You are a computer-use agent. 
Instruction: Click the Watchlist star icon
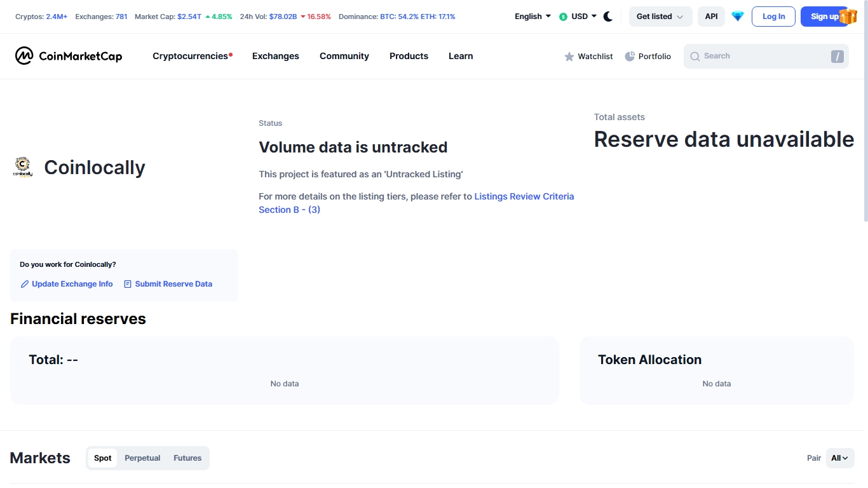coord(569,57)
